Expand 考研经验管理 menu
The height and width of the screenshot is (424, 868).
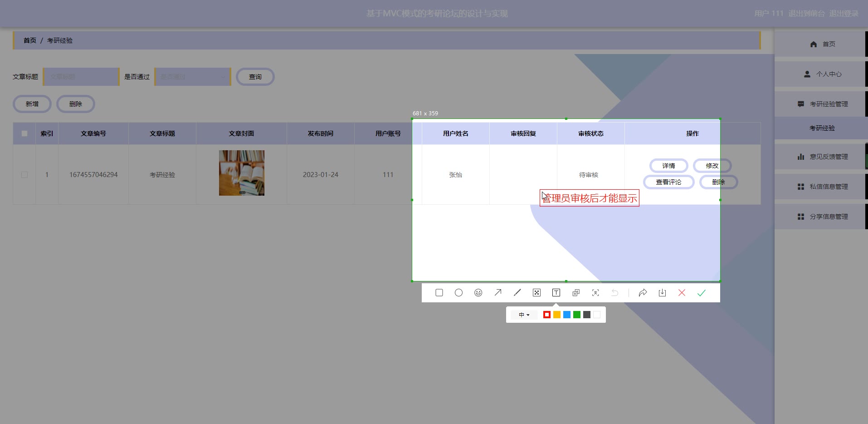point(820,104)
